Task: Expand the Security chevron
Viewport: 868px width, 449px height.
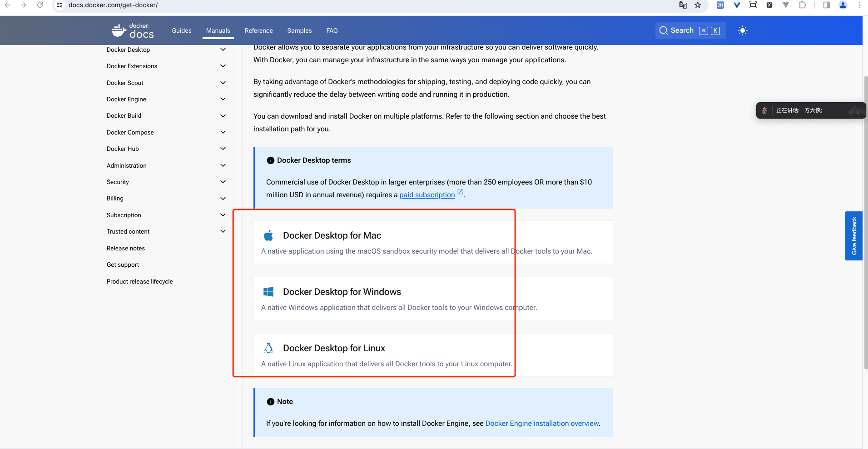Action: point(223,182)
